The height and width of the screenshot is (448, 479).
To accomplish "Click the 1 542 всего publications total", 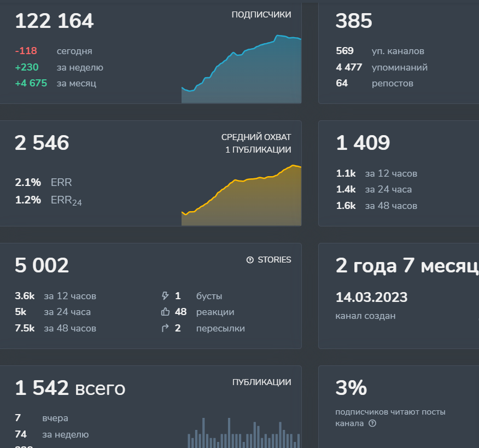I will [x=70, y=388].
